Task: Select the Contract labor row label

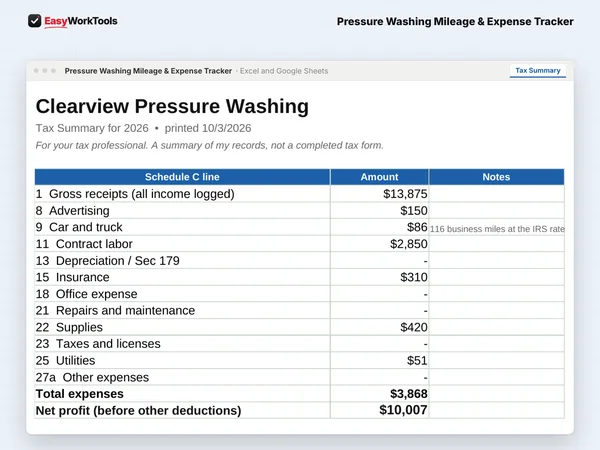Action: tap(84, 244)
